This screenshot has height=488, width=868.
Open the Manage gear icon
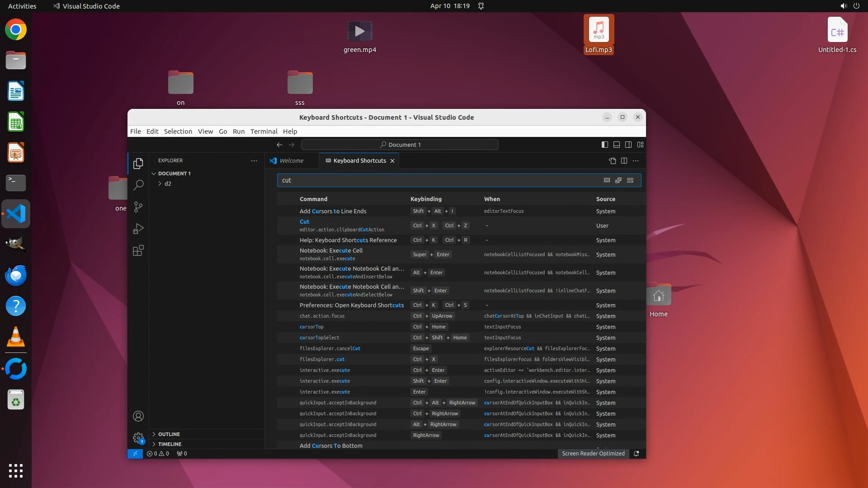pos(138,437)
